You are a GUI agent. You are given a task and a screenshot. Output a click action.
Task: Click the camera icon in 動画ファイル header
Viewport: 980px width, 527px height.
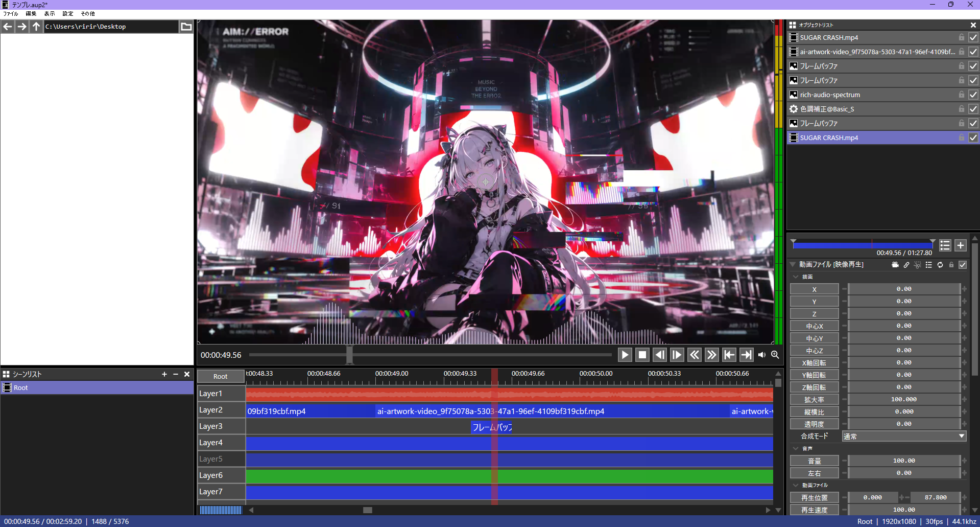tap(895, 265)
